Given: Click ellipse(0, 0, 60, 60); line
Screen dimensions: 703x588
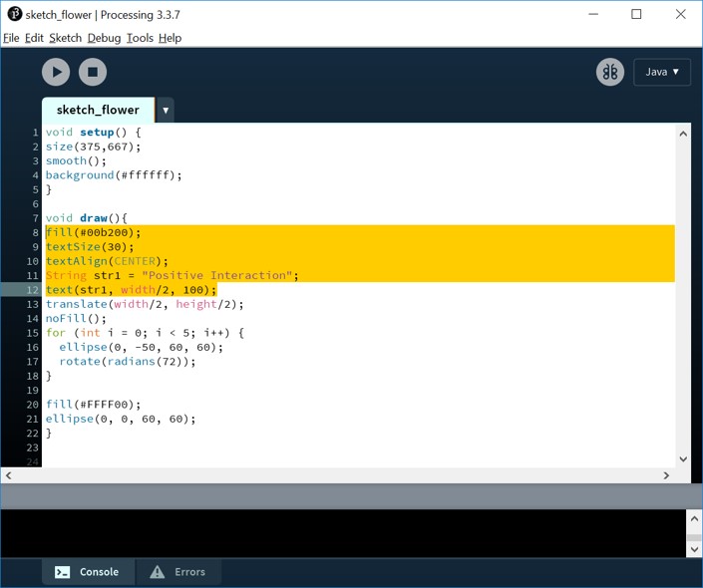Looking at the screenshot, I should pos(121,419).
